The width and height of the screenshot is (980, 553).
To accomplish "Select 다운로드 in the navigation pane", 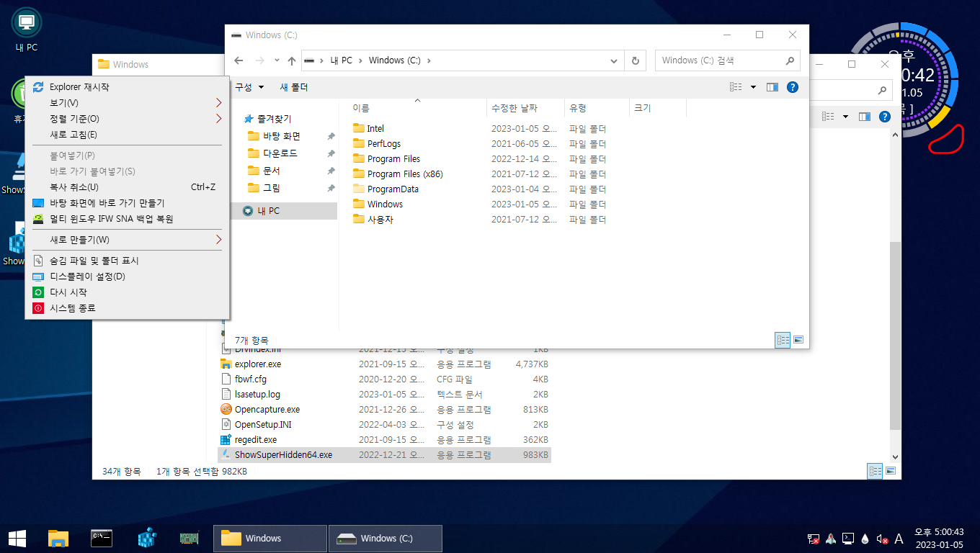I will pos(280,153).
